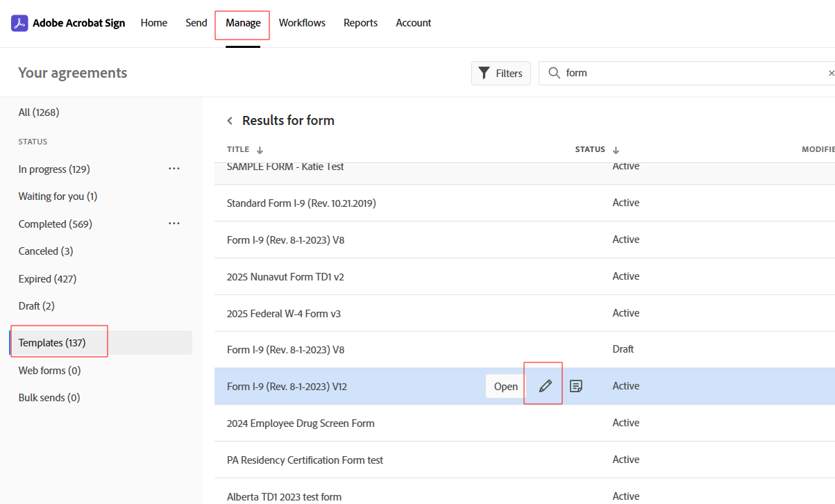Viewport: 835px width, 504px height.
Task: Show Waiting for you (1) agreements
Action: click(58, 196)
